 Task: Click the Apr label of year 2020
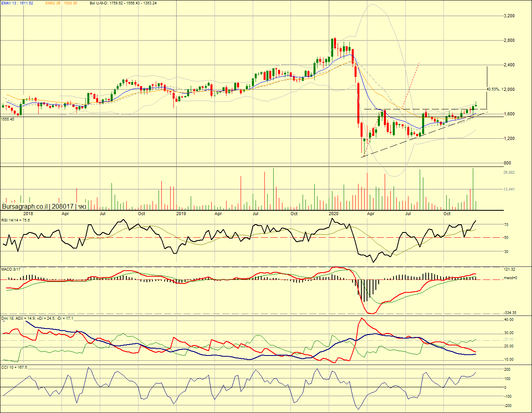tap(371, 214)
